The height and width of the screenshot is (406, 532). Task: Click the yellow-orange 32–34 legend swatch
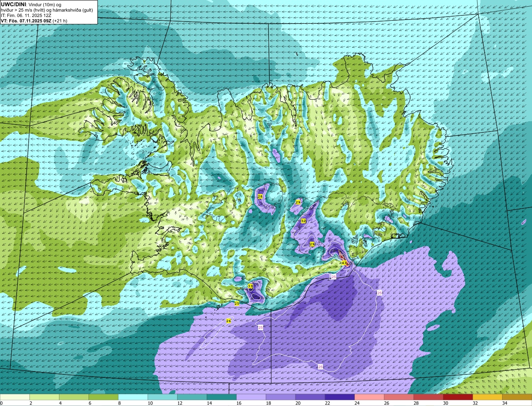(x=488, y=397)
